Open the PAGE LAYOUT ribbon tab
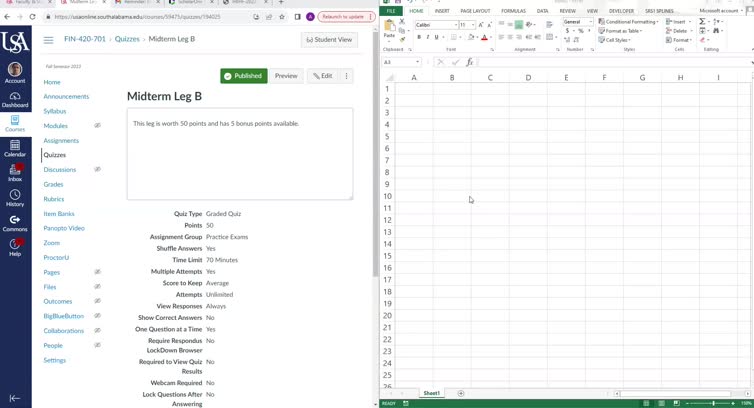754x408 pixels. (x=474, y=11)
